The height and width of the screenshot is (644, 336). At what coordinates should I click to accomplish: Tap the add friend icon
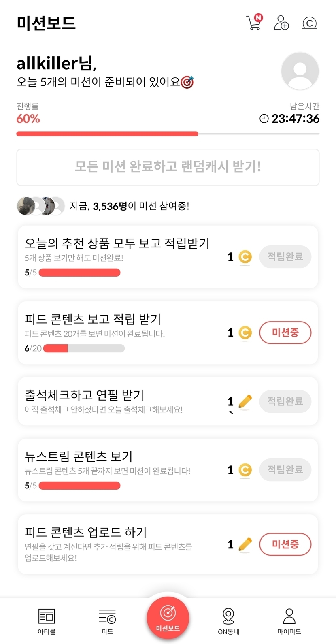pyautogui.click(x=281, y=23)
